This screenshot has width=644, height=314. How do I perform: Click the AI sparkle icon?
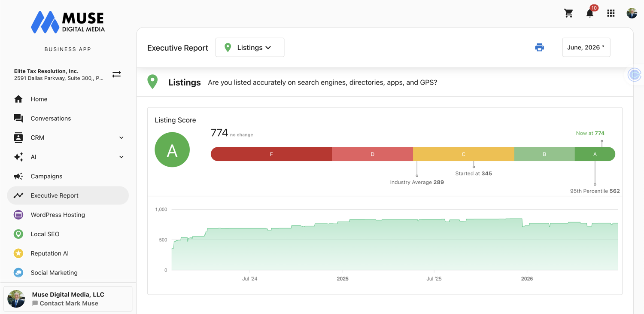[x=18, y=157]
